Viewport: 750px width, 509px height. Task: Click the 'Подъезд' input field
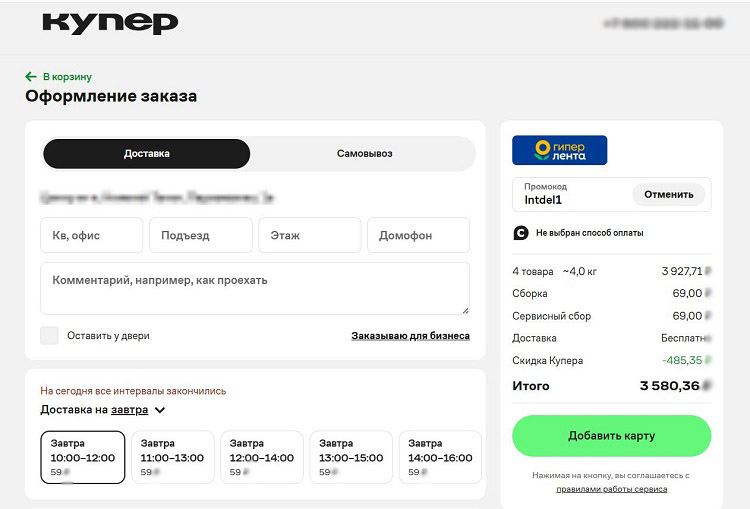tap(200, 236)
